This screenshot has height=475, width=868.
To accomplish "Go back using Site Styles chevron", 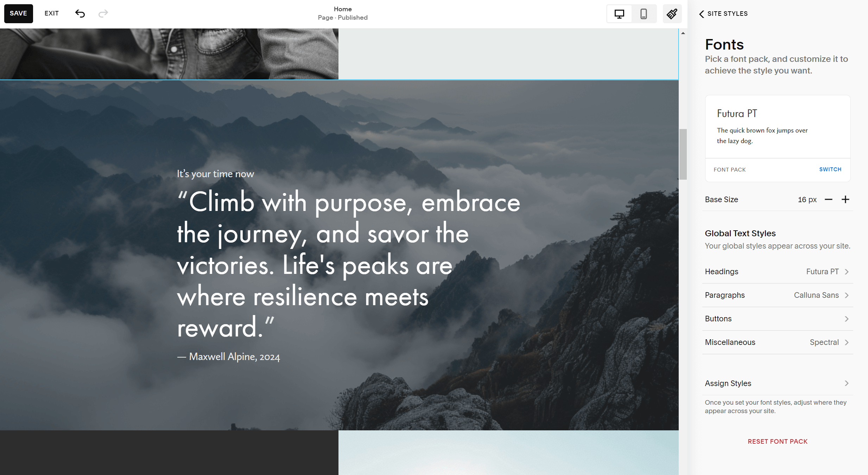I will click(702, 14).
